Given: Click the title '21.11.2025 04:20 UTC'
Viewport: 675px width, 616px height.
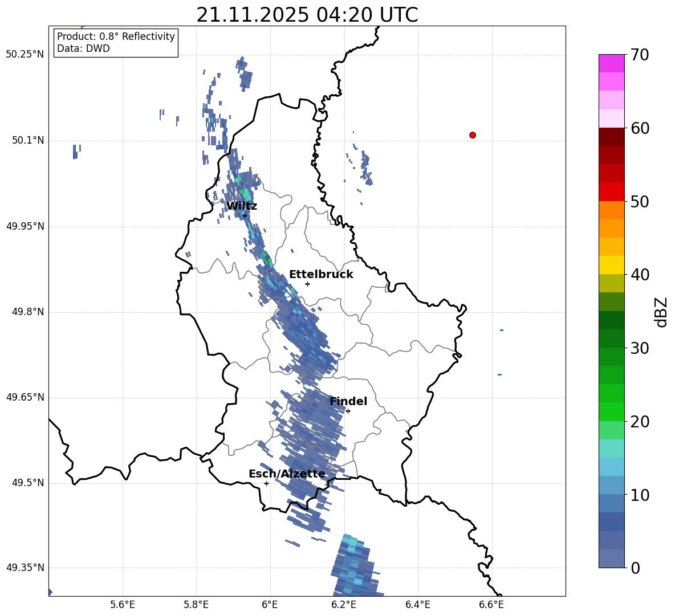Looking at the screenshot, I should tap(307, 15).
